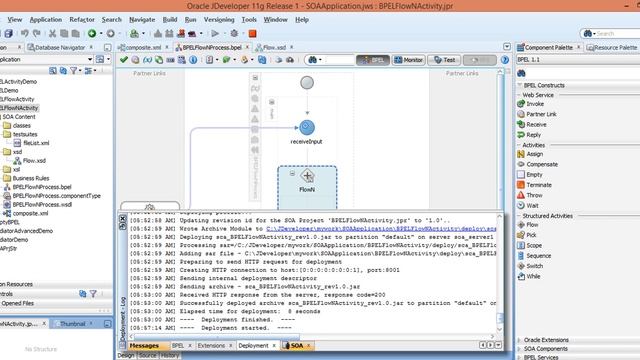Click the Paste toolbar icon
Viewport: 640px width, 360px height.
tap(76, 33)
